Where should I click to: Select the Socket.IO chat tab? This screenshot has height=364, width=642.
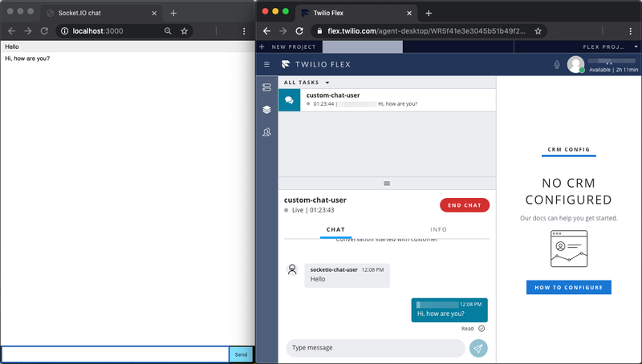[101, 13]
